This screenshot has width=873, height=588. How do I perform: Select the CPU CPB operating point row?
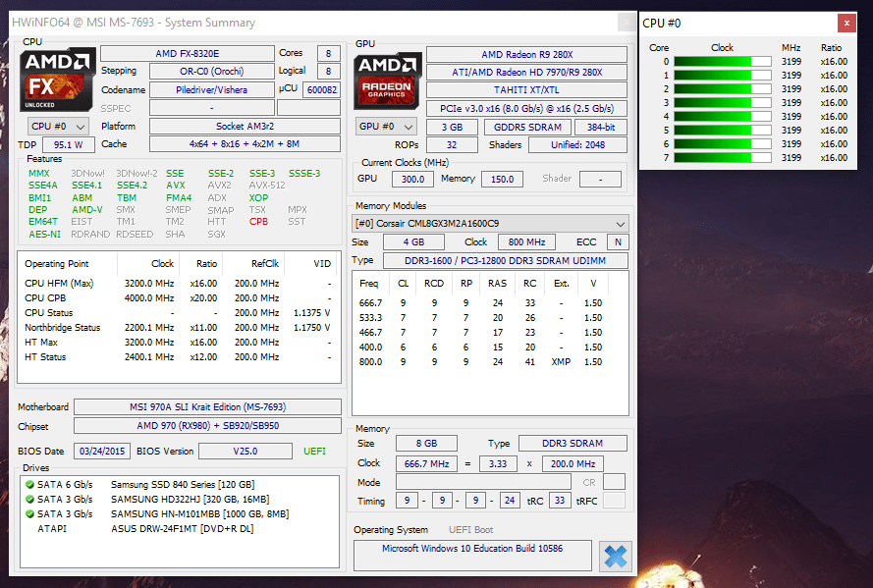click(x=178, y=298)
